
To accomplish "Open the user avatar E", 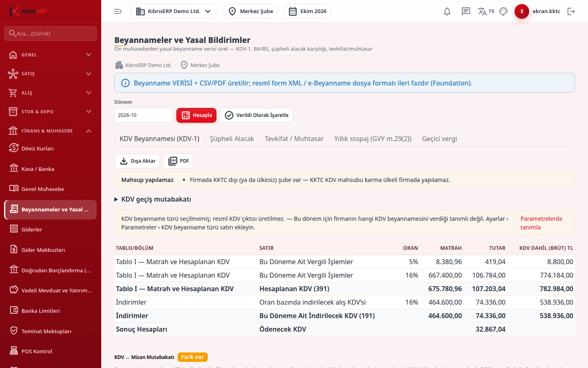I will [x=522, y=11].
